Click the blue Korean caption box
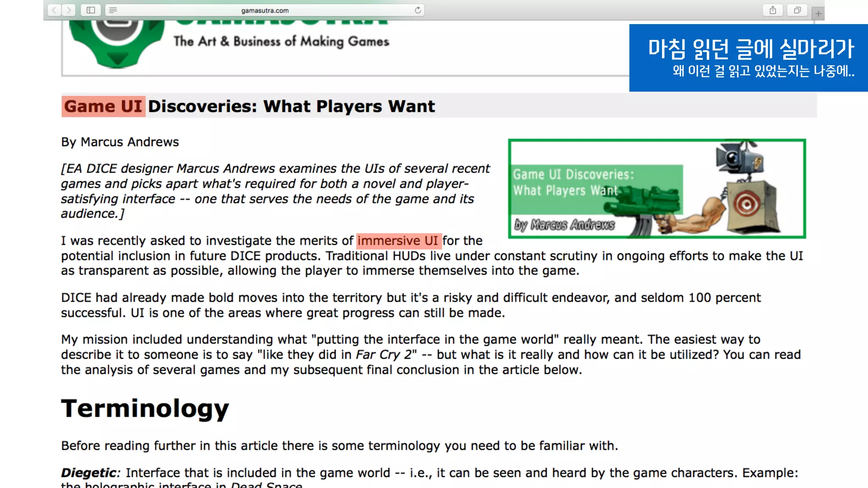868x488 pixels. click(748, 58)
